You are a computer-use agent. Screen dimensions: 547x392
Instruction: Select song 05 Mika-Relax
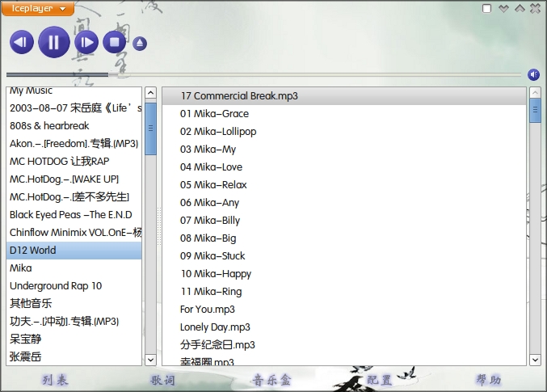pos(344,185)
